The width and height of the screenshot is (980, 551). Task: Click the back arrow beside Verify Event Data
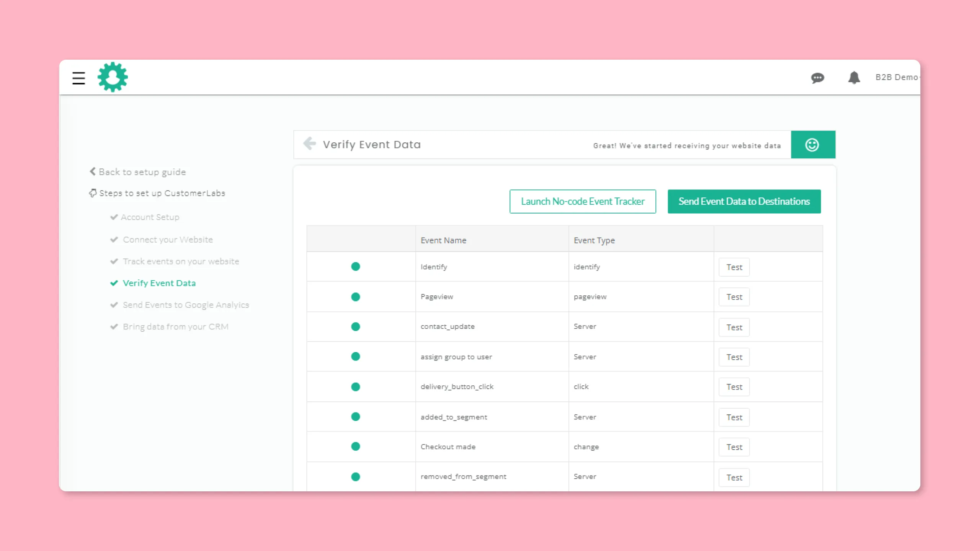[309, 144]
